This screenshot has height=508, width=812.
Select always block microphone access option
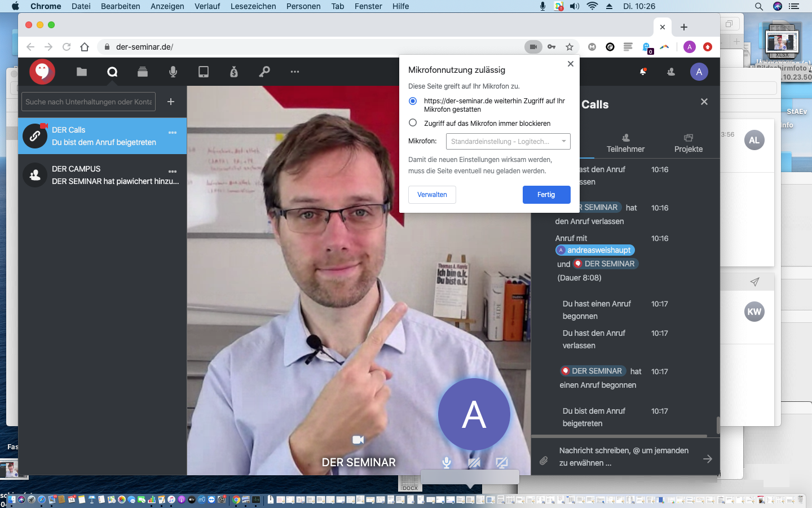[413, 123]
